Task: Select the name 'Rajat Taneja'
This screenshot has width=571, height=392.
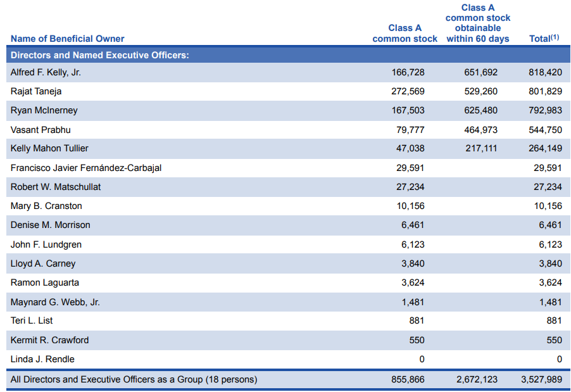Action: pyautogui.click(x=36, y=91)
